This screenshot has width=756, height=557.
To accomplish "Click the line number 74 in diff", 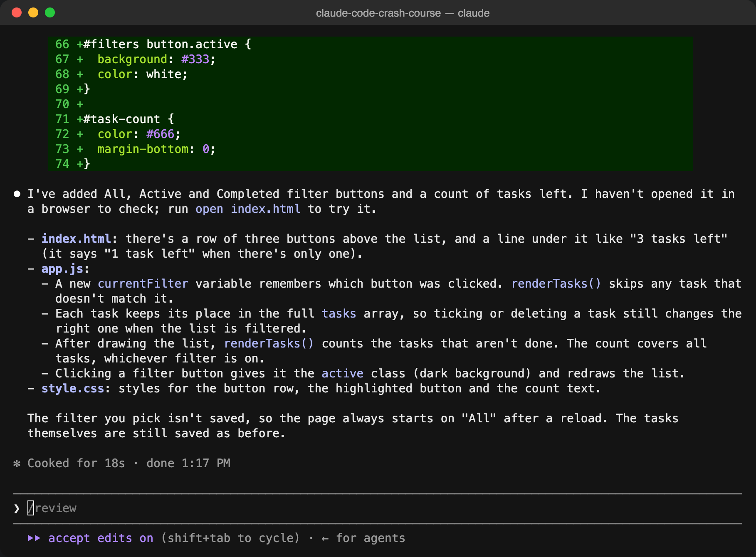I will pyautogui.click(x=62, y=164).
